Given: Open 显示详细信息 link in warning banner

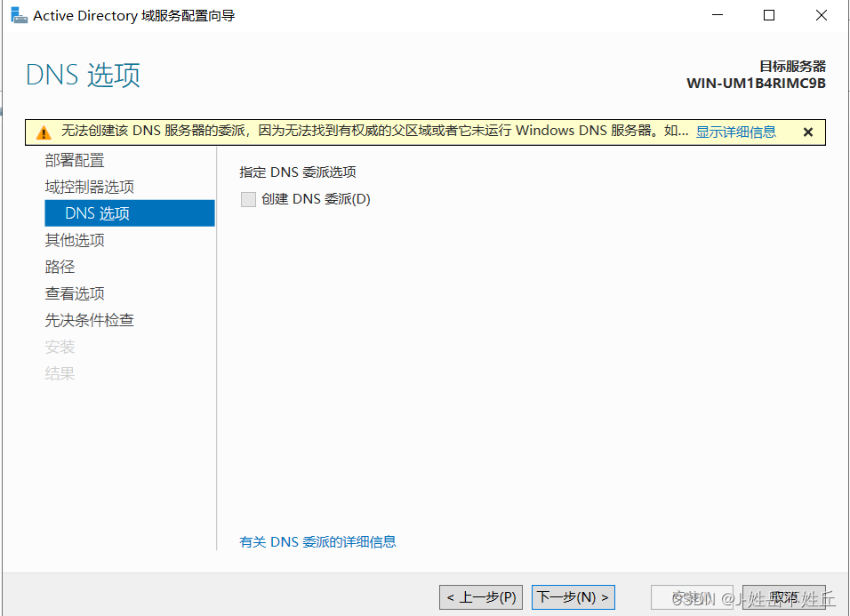Looking at the screenshot, I should pyautogui.click(x=735, y=132).
